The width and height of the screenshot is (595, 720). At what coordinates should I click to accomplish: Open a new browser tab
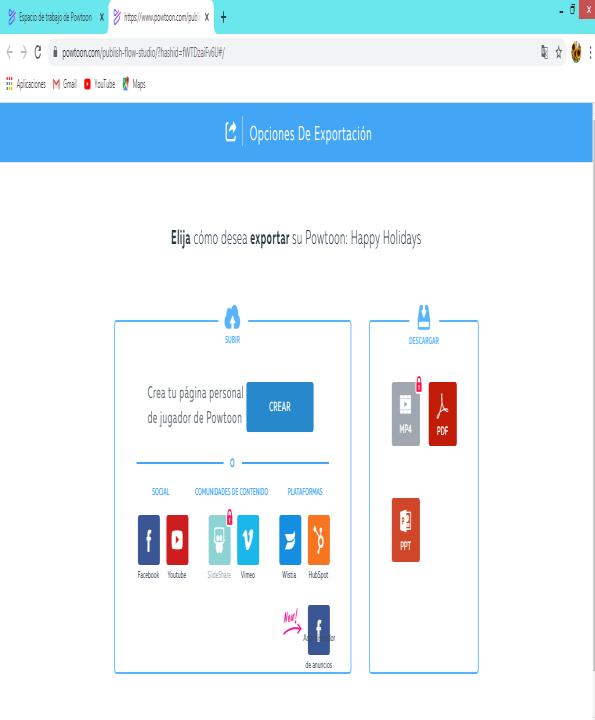tap(224, 17)
